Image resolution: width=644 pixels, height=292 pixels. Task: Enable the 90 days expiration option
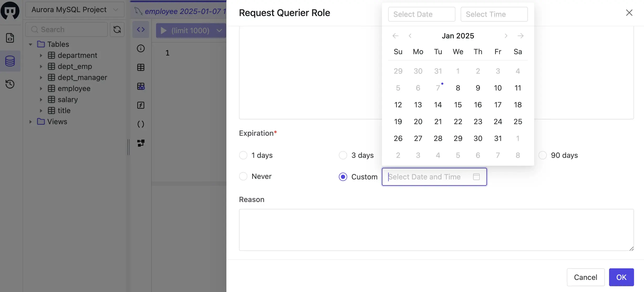(x=542, y=155)
